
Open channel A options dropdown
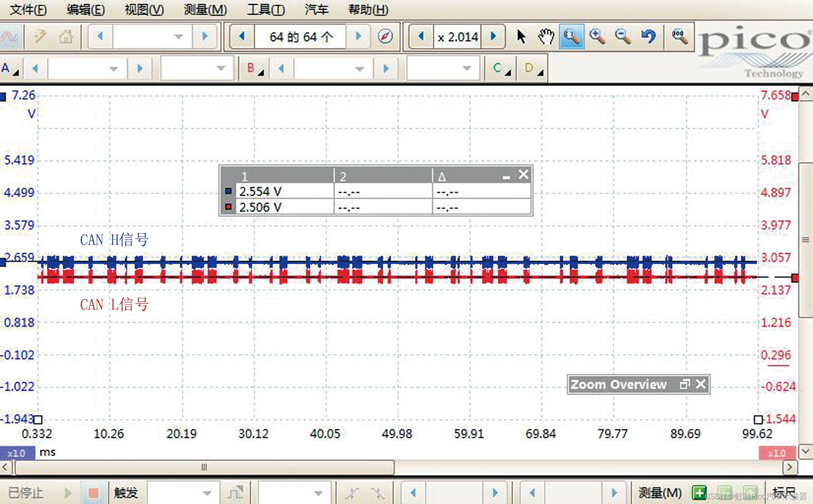point(9,68)
